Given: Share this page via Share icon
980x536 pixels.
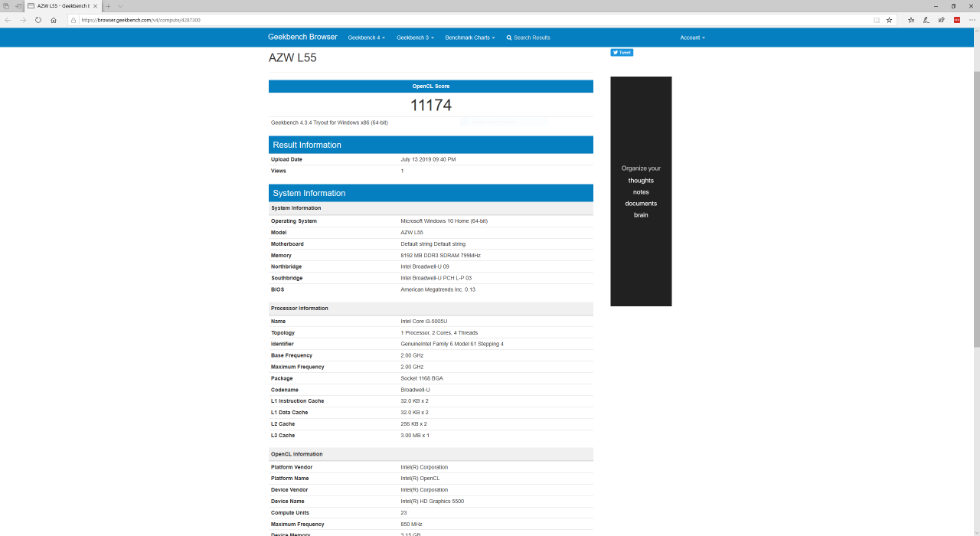Looking at the screenshot, I should click(x=942, y=20).
